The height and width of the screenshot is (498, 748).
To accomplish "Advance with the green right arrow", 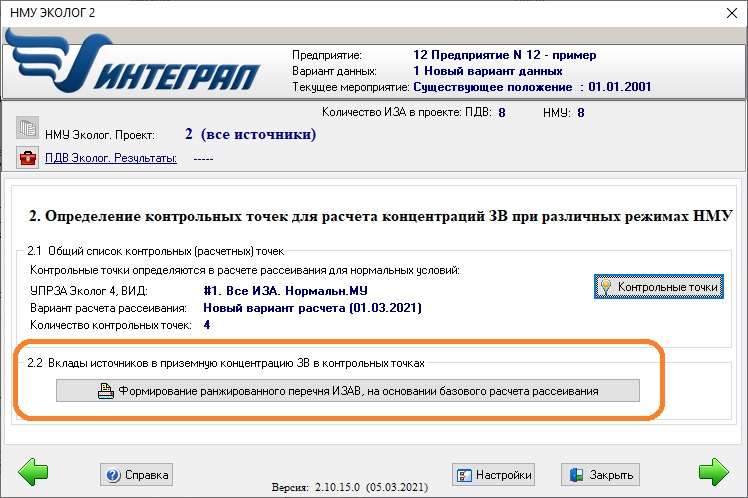I will pos(713,472).
